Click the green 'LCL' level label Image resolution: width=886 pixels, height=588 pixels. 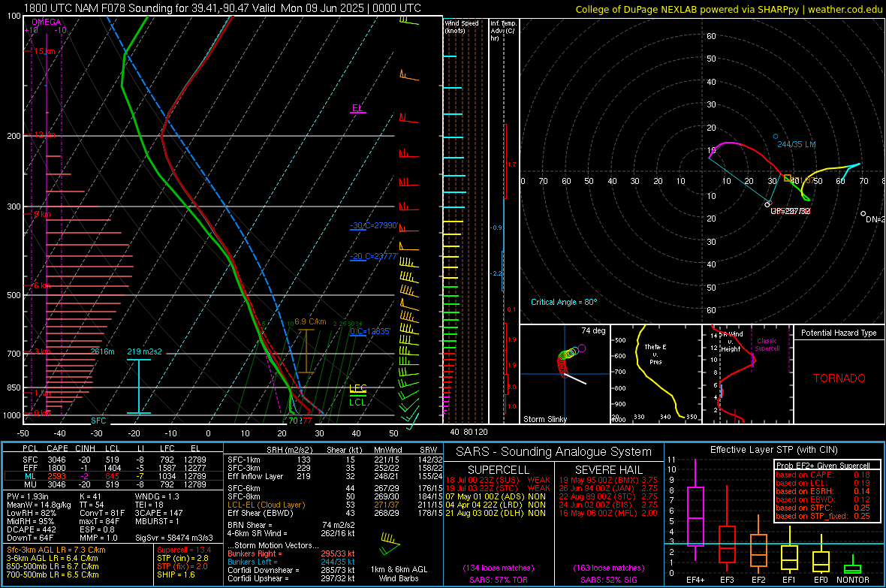point(357,403)
